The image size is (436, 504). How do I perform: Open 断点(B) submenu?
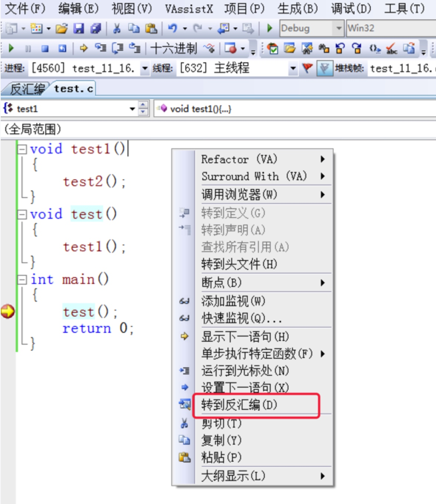(x=263, y=283)
